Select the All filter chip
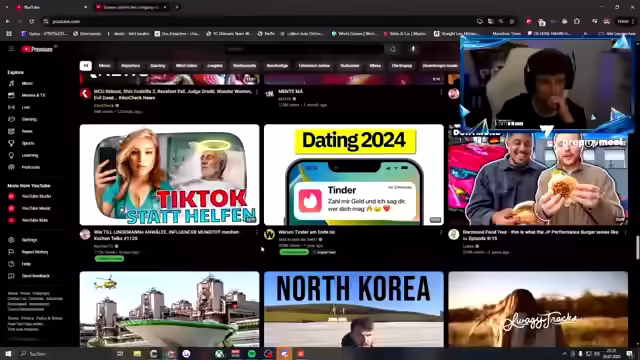Screen dimensions: 640x360 85,66
